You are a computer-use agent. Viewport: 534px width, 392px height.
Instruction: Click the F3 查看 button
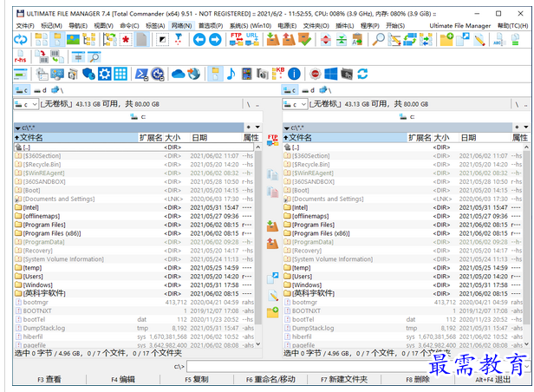(x=49, y=379)
